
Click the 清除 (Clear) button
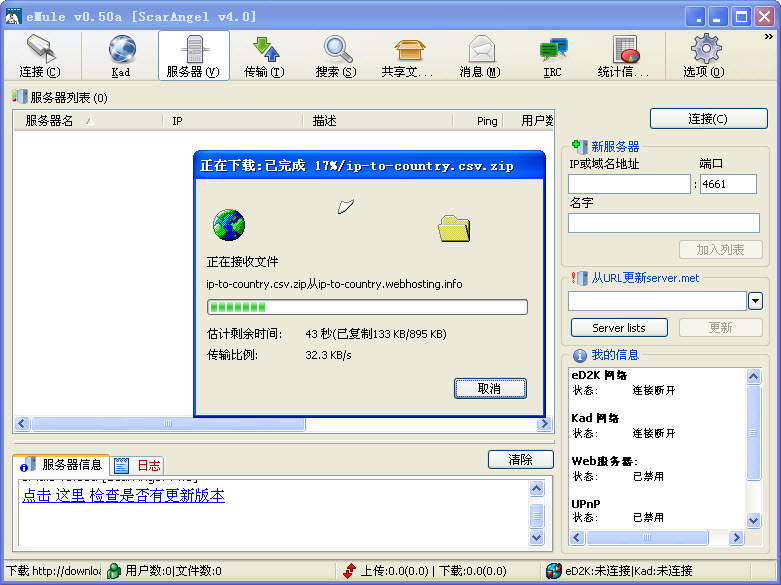click(x=520, y=460)
